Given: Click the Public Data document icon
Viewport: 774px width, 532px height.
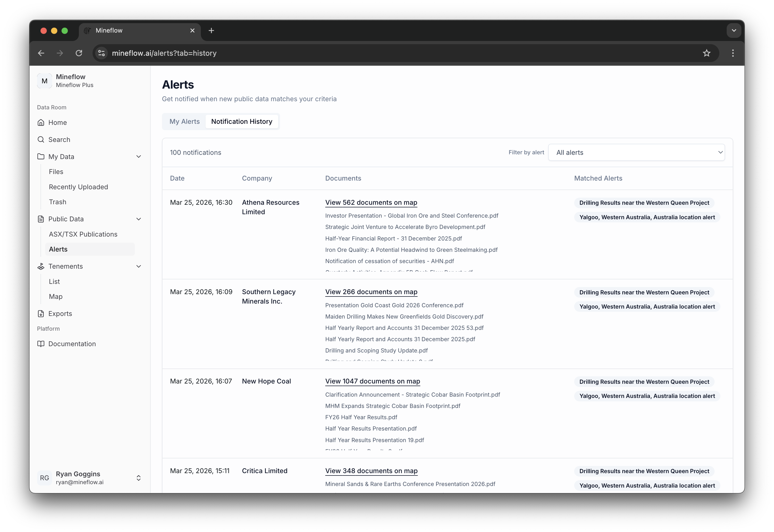Looking at the screenshot, I should 41,219.
